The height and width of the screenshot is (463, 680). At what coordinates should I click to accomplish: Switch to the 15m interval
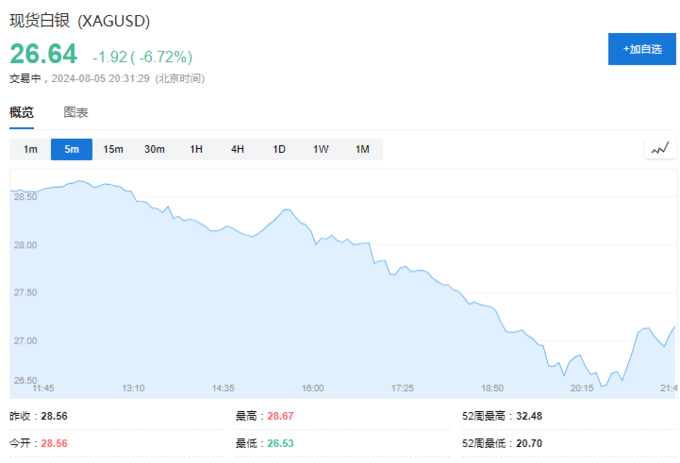[113, 149]
